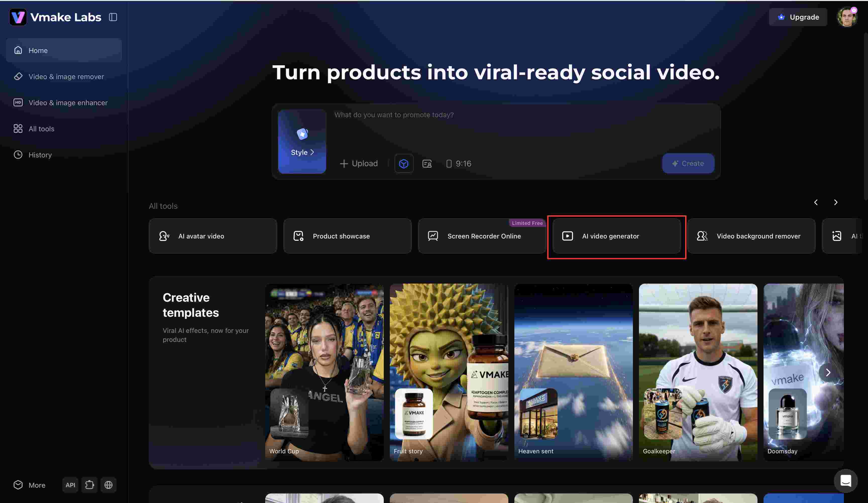Click next arrow on Creative templates carousel
Screen dimensions: 868x503
coord(828,372)
